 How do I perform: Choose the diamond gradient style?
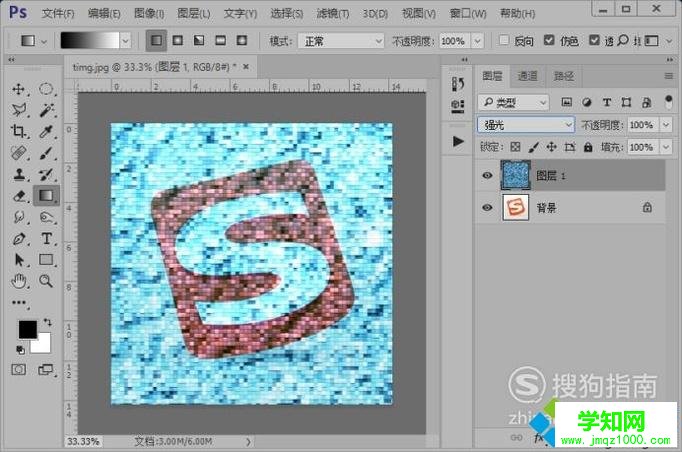(242, 41)
